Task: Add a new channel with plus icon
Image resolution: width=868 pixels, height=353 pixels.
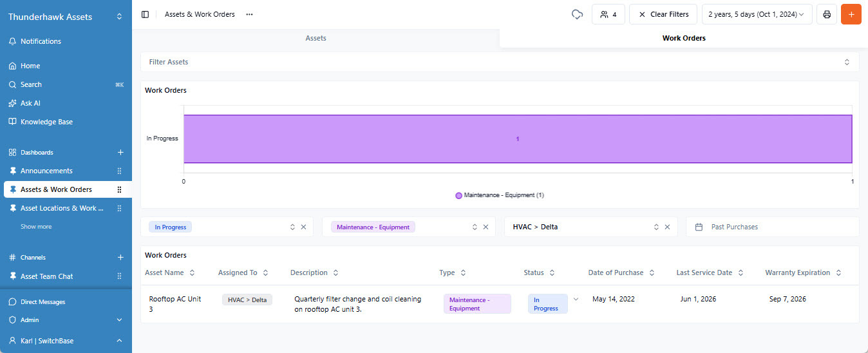Action: coord(120,258)
